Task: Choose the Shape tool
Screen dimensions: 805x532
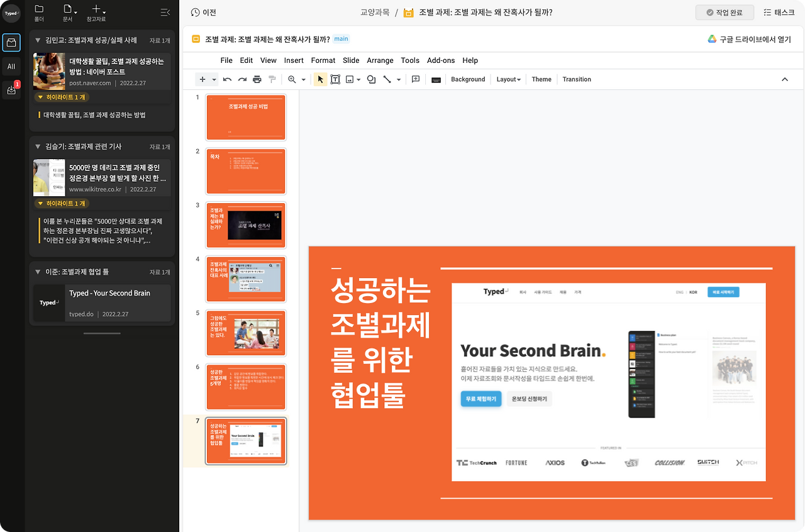Action: [371, 79]
